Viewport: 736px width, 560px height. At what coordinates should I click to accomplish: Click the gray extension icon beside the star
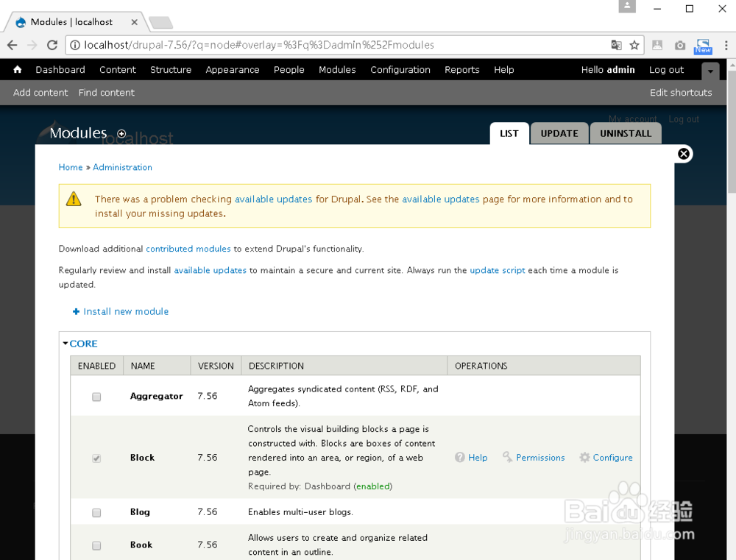click(x=657, y=45)
